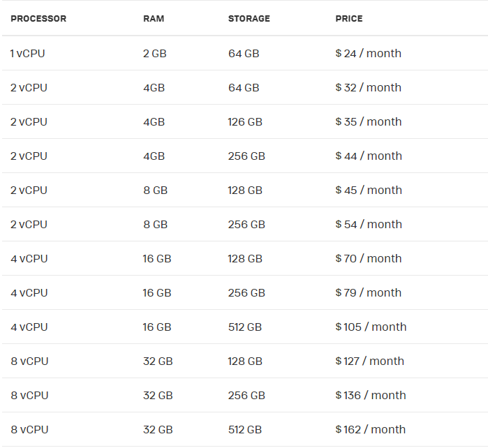This screenshot has width=488, height=448.
Task: Click 2 GB RAM cell
Action: click(x=155, y=53)
